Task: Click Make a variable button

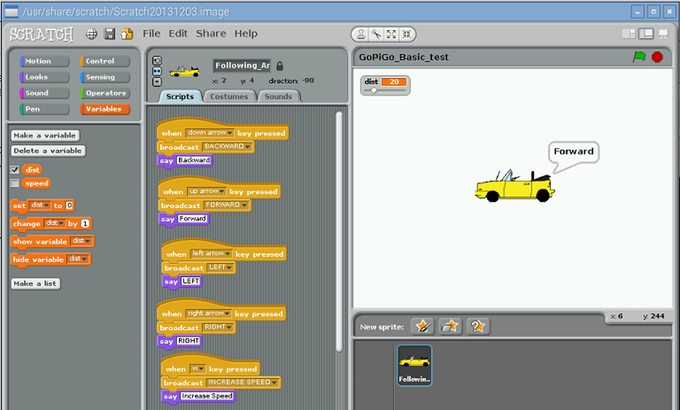Action: pos(45,135)
